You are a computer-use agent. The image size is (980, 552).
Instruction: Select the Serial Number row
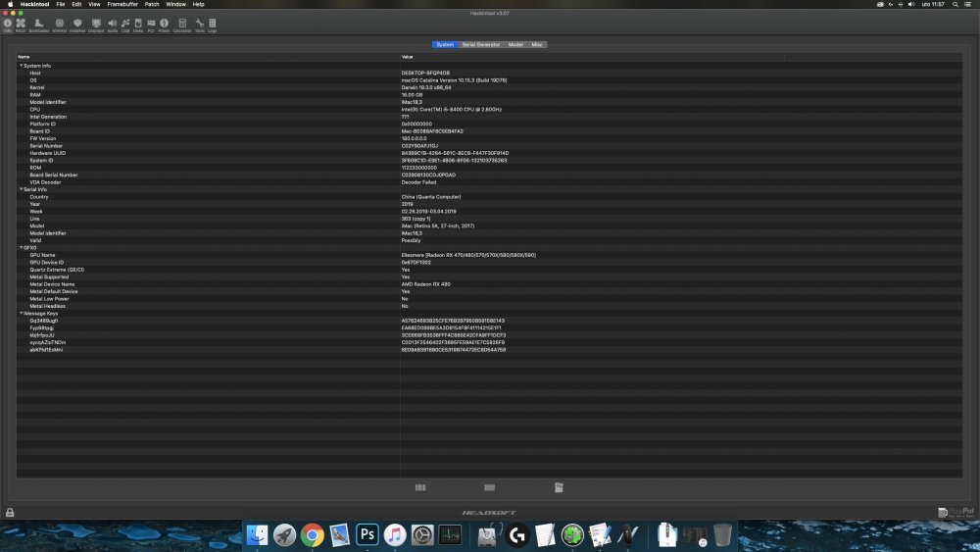489,146
